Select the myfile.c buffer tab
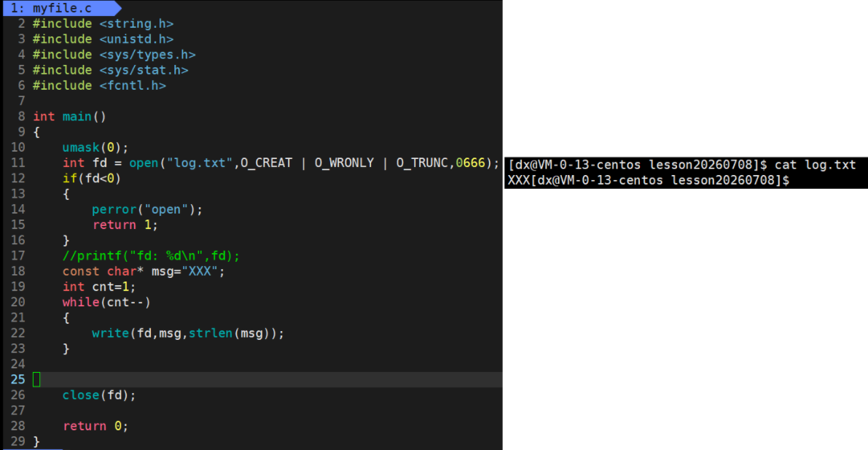 click(61, 8)
